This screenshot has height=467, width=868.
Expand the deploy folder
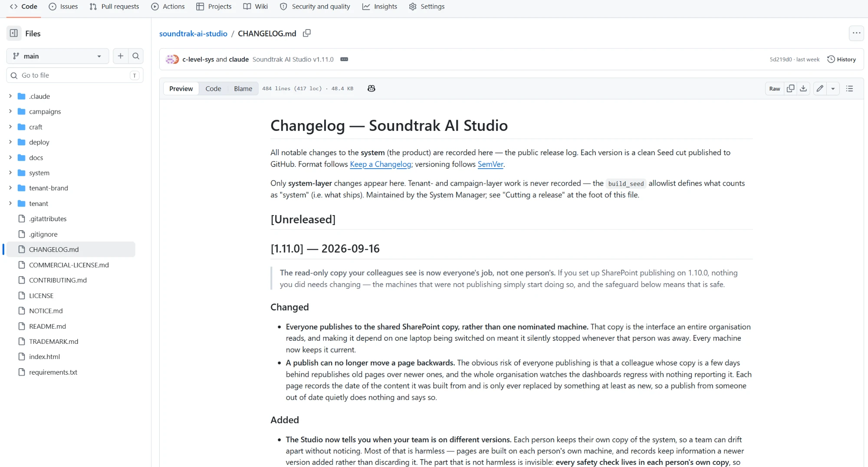(10, 142)
